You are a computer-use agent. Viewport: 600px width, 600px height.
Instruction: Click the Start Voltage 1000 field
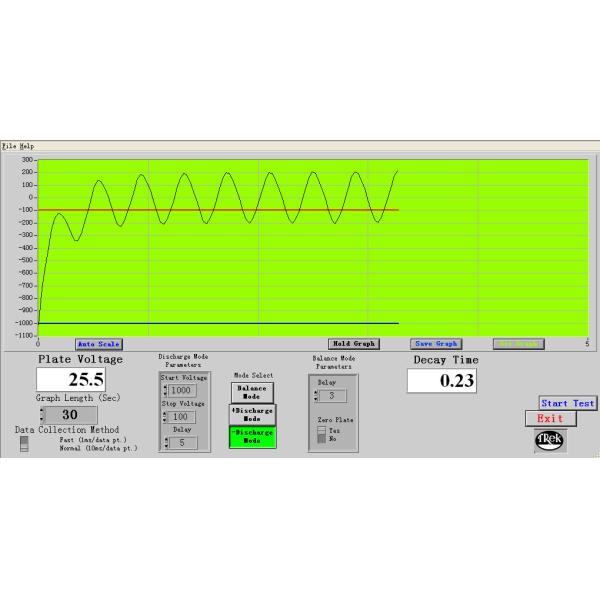click(x=182, y=390)
